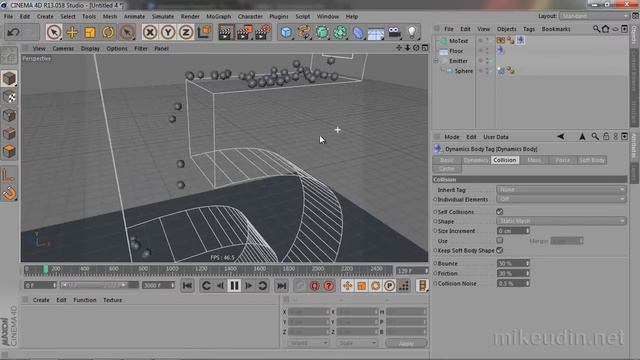Screen dimensions: 640x360
Task: Open the deformer objects icon
Action: tap(358, 32)
